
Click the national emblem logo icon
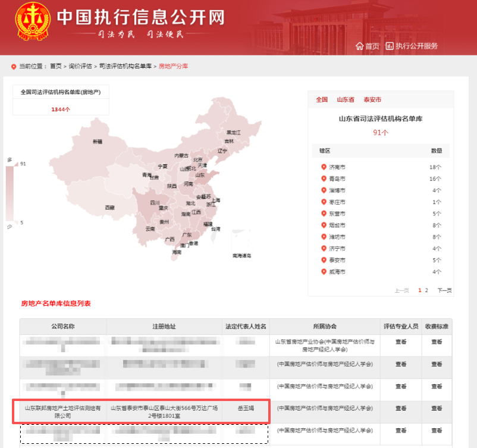coord(33,21)
